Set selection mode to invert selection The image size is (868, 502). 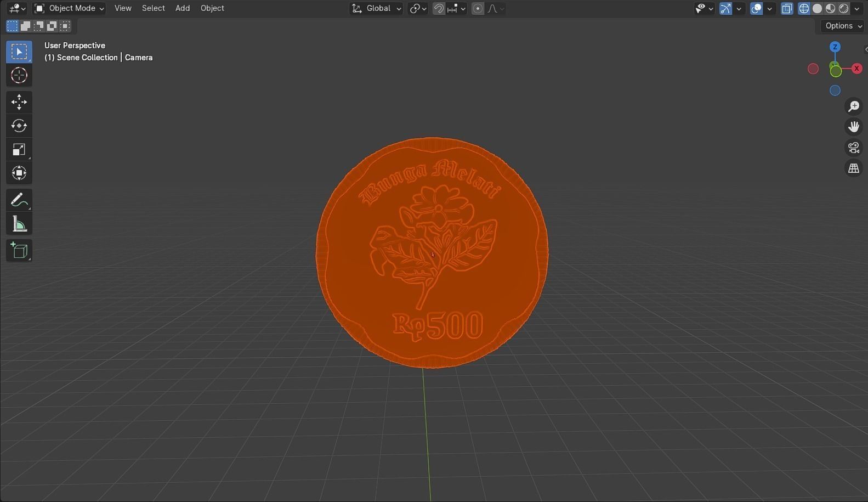pyautogui.click(x=52, y=26)
